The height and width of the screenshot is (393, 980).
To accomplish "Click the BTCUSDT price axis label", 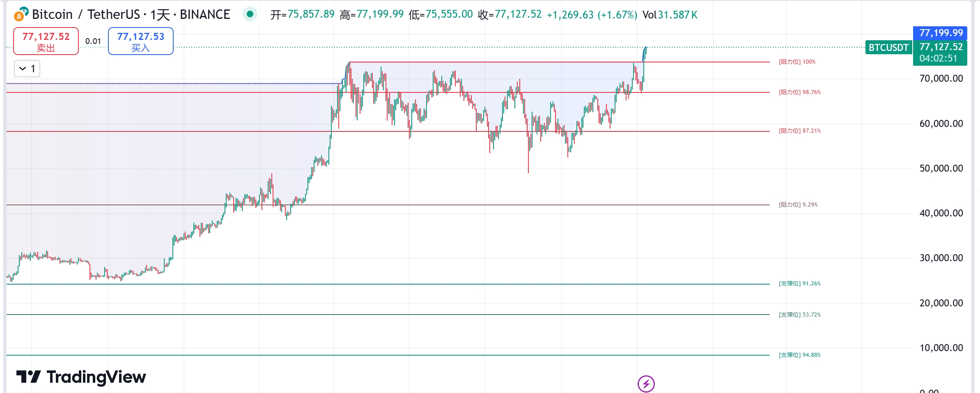I will pos(888,47).
